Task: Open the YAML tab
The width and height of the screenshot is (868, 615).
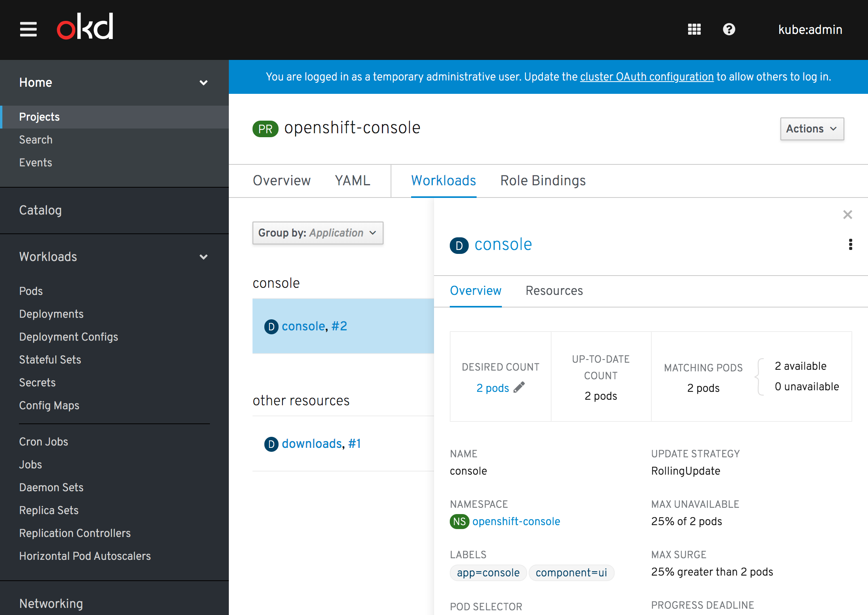Action: click(352, 181)
